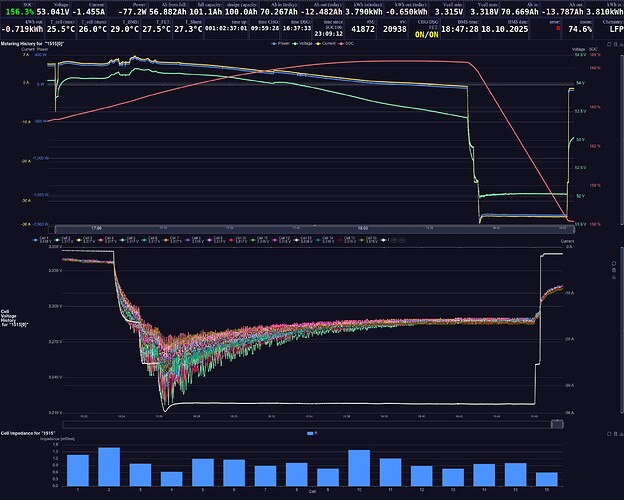Click the toolbox icon of Metering History chart
The image size is (624, 500).
[x=608, y=44]
